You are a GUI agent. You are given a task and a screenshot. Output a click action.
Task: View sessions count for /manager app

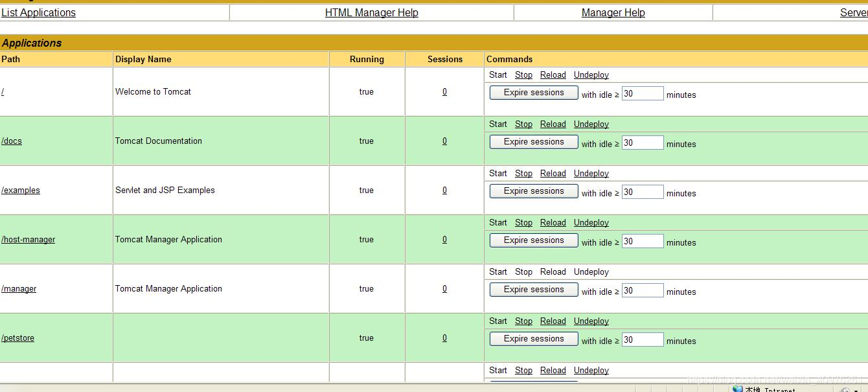tap(444, 288)
